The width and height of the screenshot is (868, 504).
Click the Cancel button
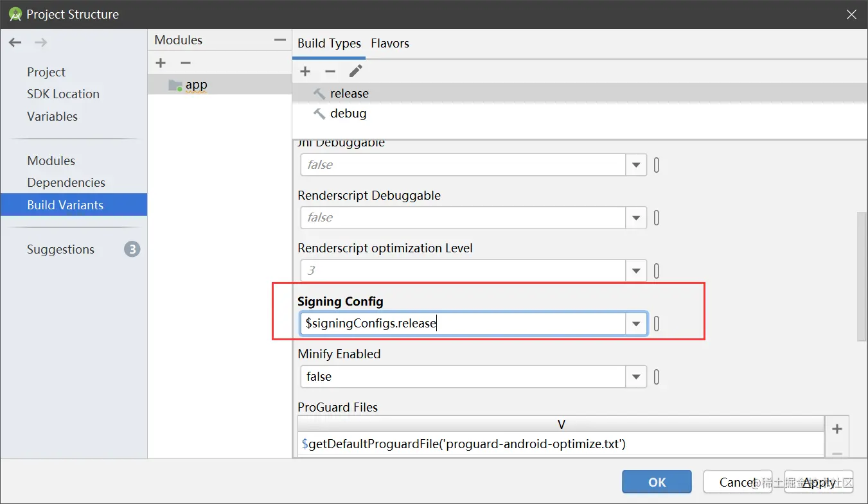click(x=738, y=482)
